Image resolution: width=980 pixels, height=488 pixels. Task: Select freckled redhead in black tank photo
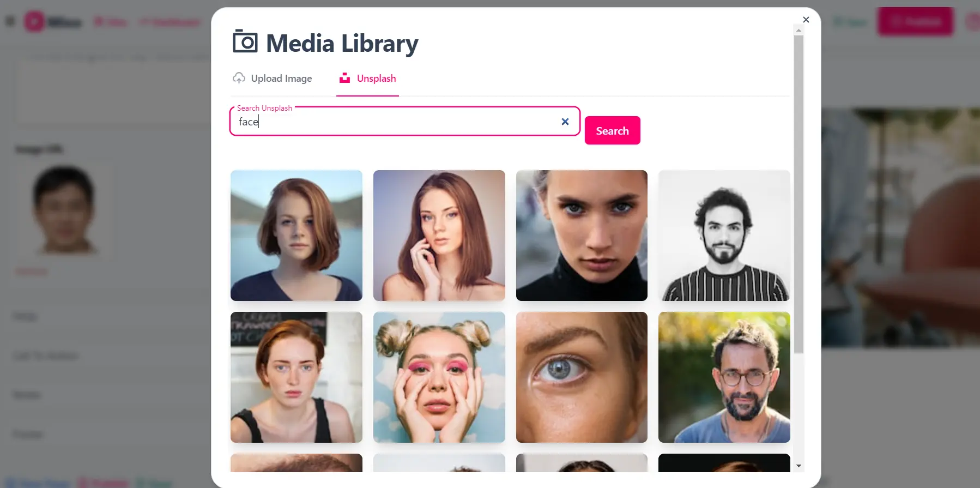[x=297, y=377]
